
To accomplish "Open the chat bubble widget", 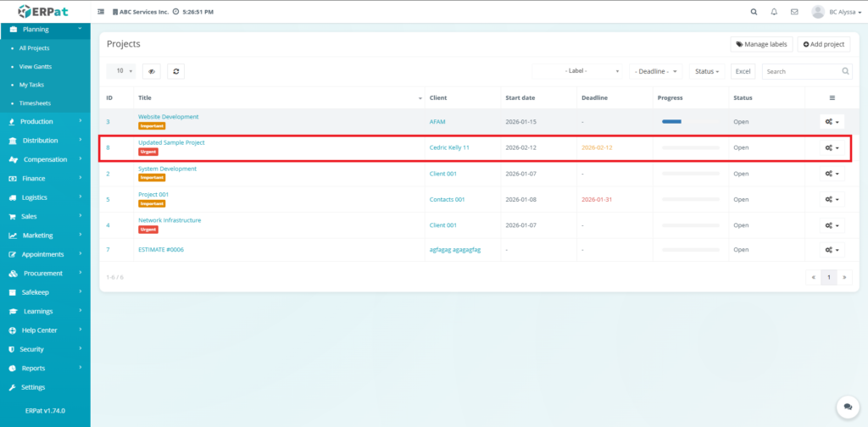I will (x=845, y=407).
